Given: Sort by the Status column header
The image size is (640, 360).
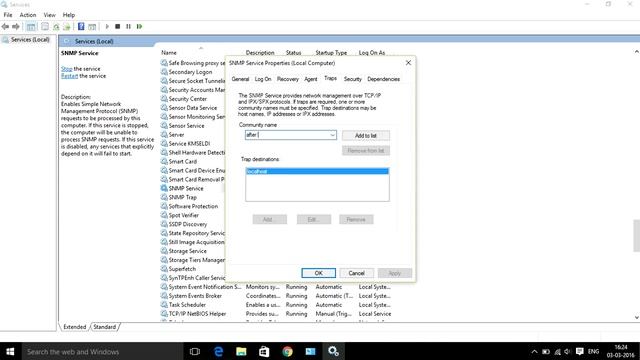Looking at the screenshot, I should point(293,53).
